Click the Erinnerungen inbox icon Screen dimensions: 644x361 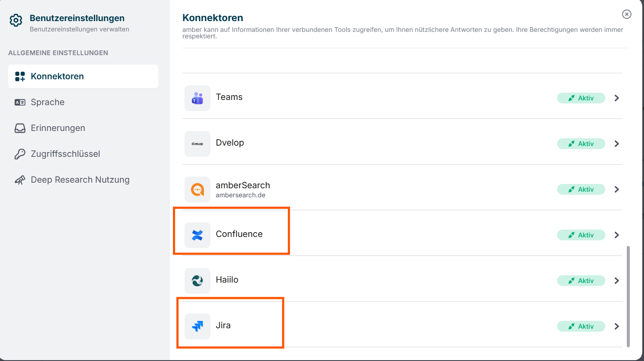click(x=20, y=128)
